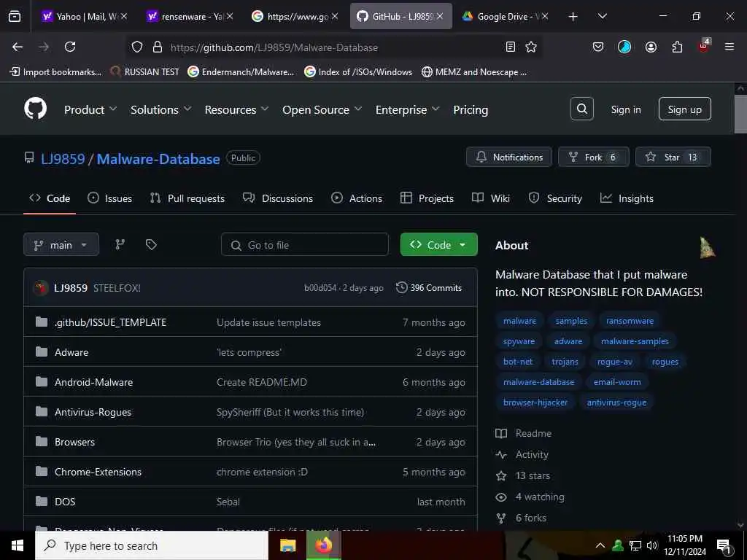The image size is (747, 560).
Task: Star the repository with Star button
Action: point(673,157)
